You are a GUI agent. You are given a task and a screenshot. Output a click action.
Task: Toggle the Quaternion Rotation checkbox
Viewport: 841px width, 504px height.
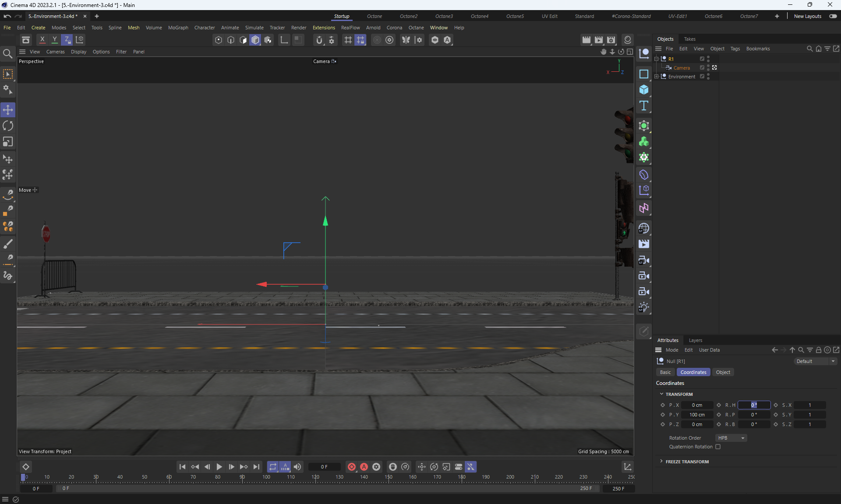tap(718, 447)
